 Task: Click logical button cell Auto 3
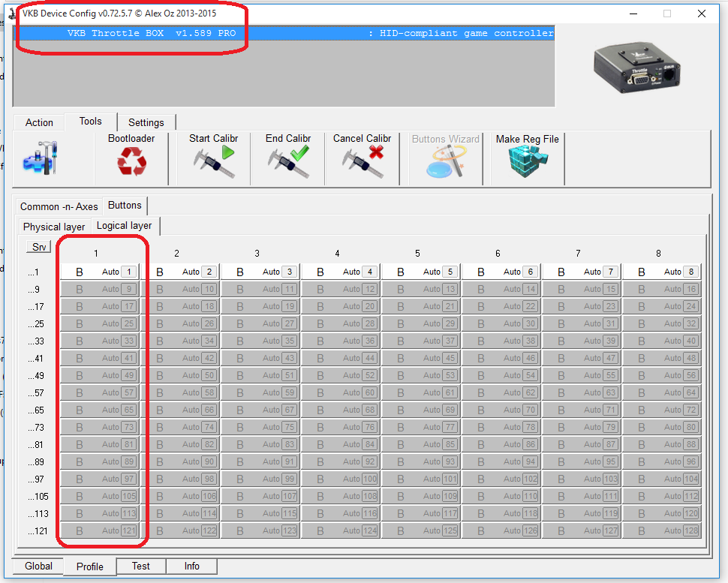pyautogui.click(x=261, y=272)
